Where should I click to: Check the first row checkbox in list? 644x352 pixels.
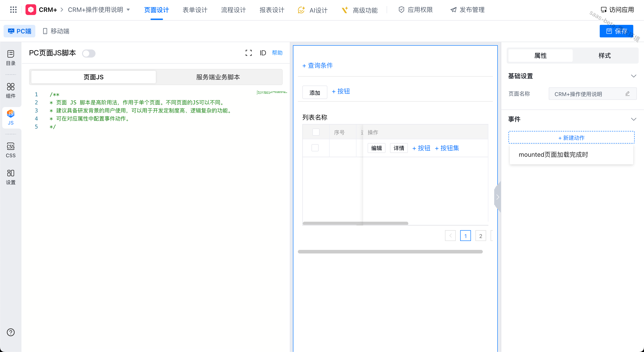click(x=315, y=148)
